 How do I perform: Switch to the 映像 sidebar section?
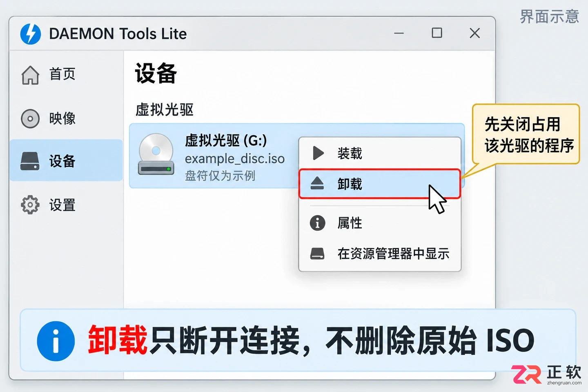point(62,118)
